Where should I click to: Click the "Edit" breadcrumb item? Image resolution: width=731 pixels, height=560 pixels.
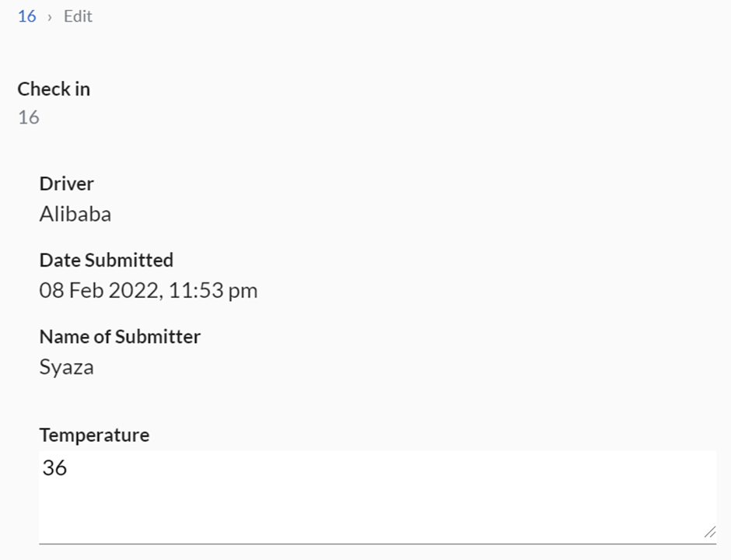[x=78, y=16]
